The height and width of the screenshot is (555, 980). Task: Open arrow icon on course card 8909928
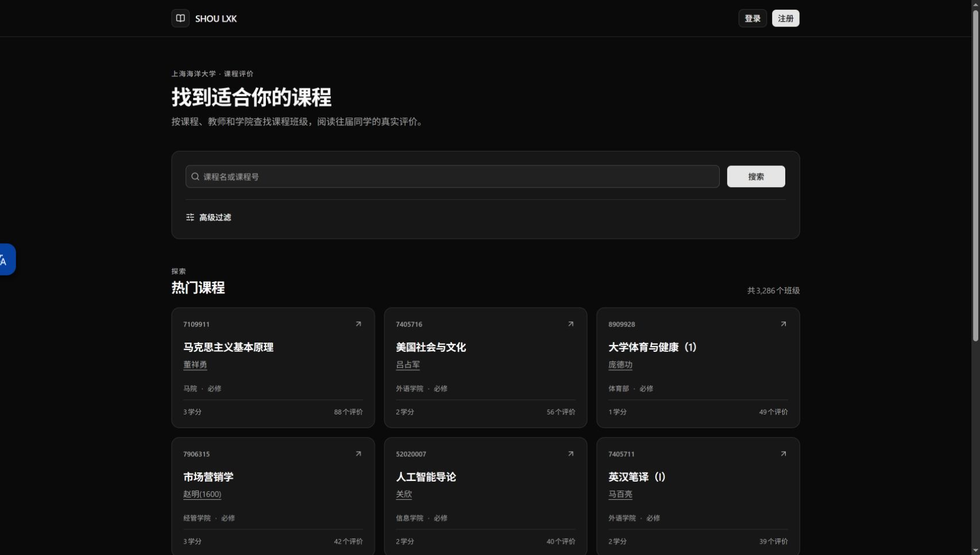[784, 324]
